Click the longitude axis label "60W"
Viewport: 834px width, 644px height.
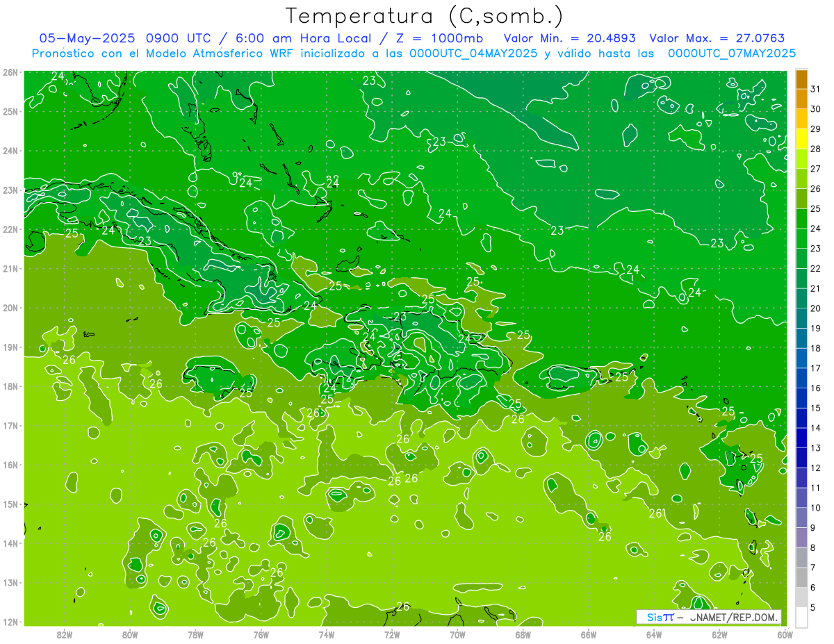tap(785, 635)
